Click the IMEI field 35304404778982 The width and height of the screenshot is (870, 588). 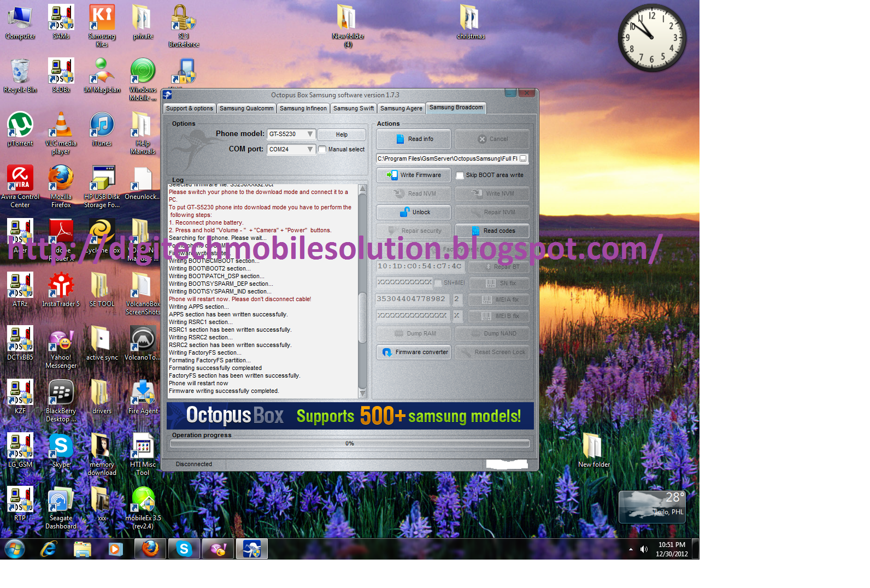412,299
